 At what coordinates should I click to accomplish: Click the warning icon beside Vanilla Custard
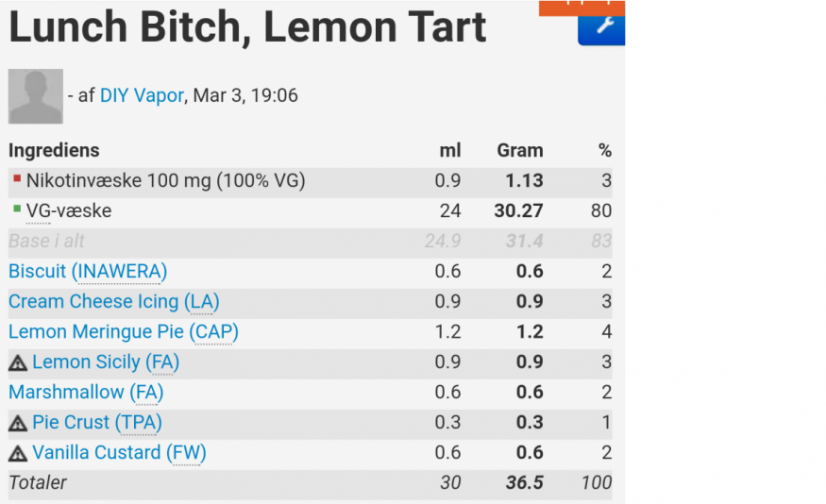point(18,453)
